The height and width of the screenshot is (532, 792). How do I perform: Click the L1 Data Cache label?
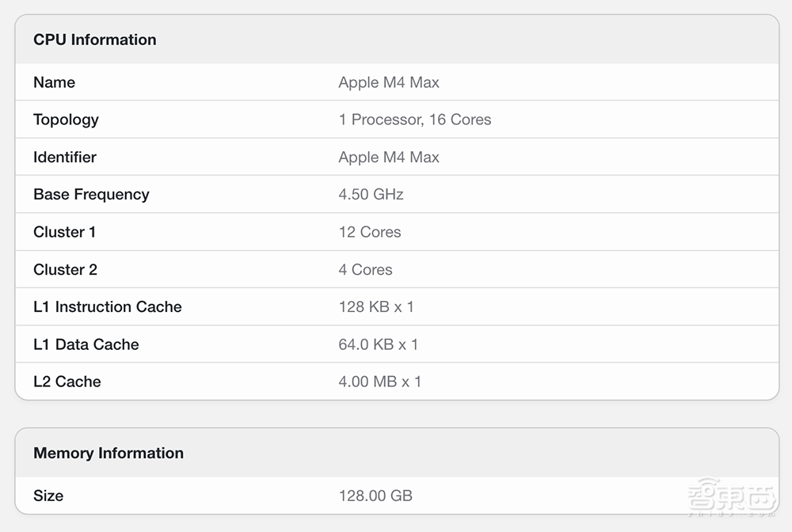(x=86, y=344)
